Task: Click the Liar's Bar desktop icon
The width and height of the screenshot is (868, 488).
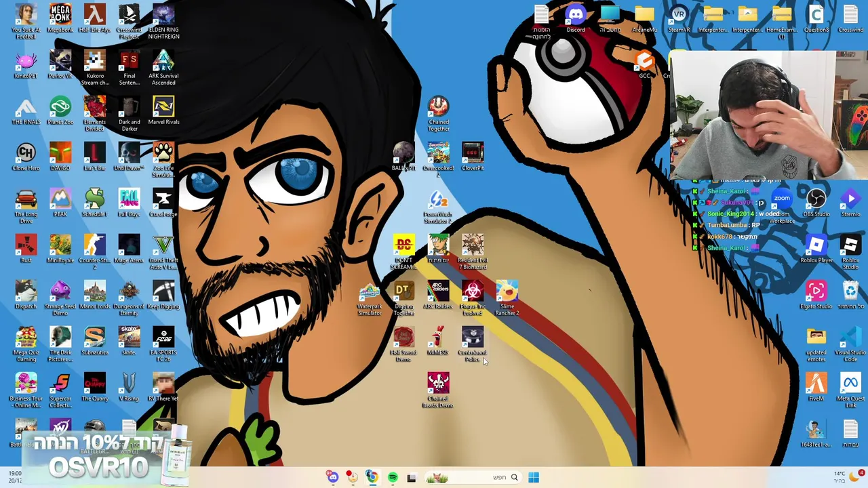Action: pos(94,157)
